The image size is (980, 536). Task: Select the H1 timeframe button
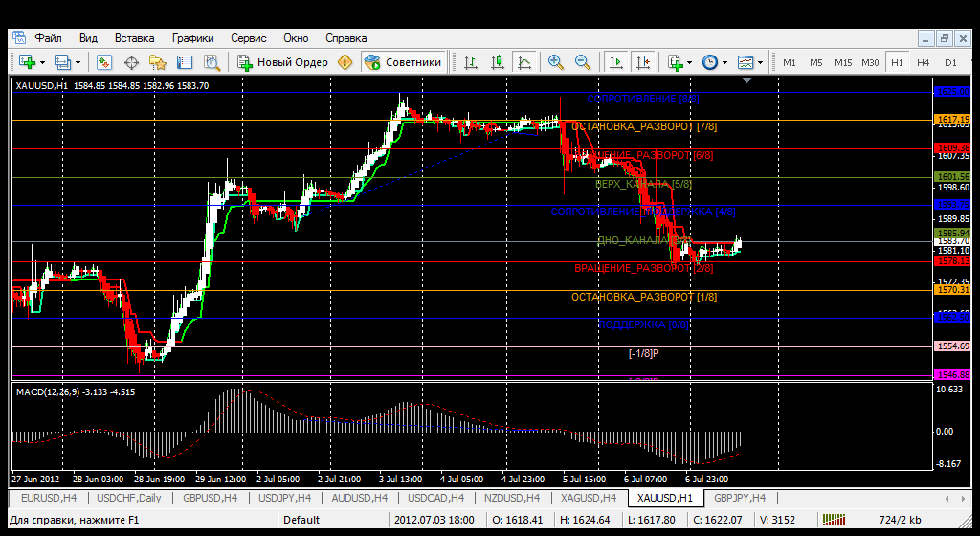click(x=897, y=62)
